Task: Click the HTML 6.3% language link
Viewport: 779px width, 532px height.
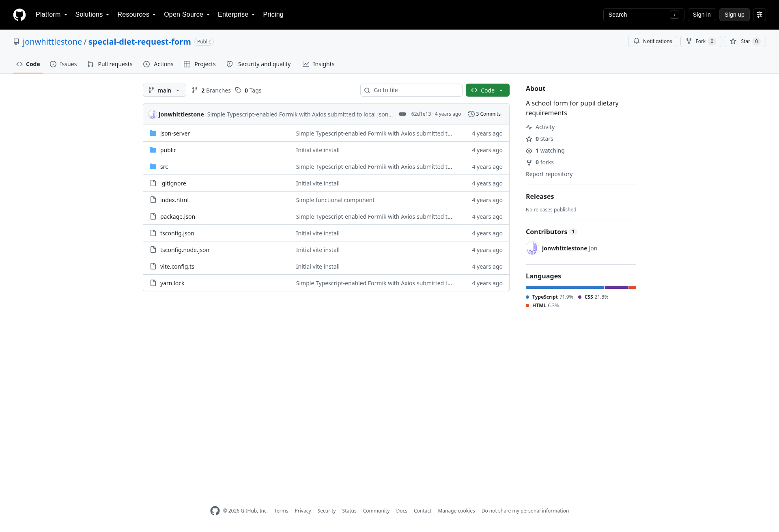Action: (542, 306)
